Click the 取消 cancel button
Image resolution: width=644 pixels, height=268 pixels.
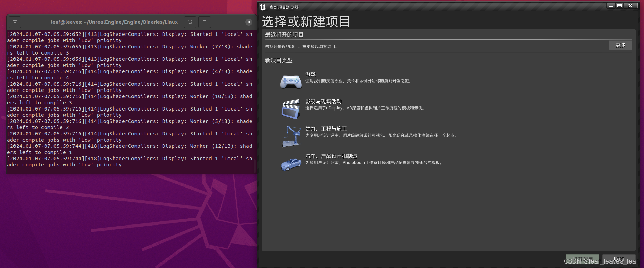619,259
